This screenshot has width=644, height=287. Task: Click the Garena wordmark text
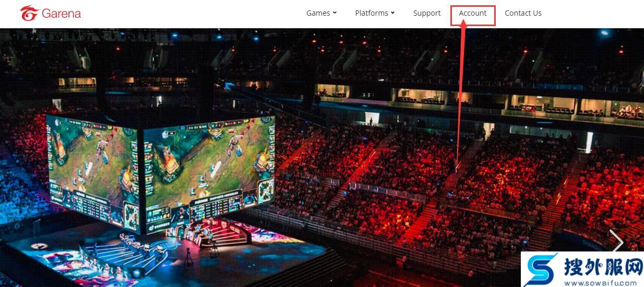pos(61,14)
